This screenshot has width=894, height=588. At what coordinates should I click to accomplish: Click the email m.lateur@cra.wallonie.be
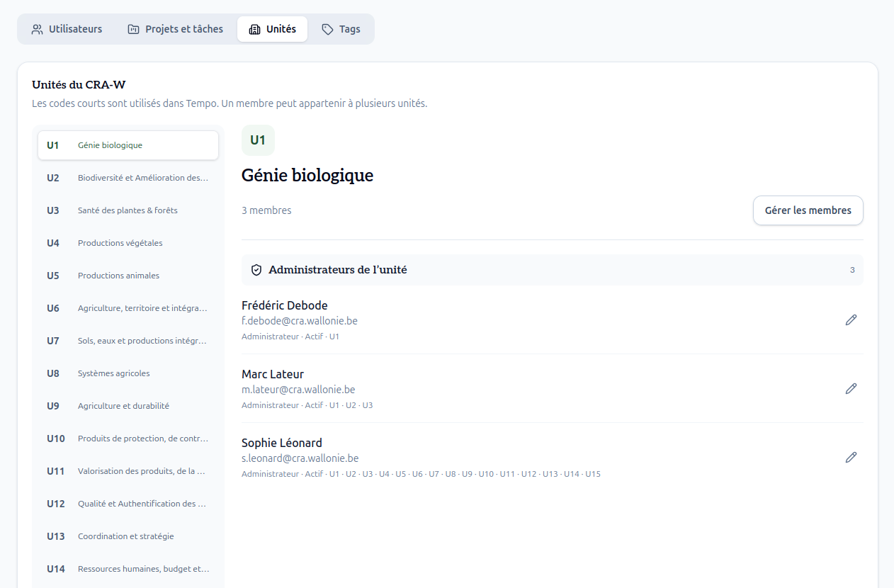[x=298, y=390]
